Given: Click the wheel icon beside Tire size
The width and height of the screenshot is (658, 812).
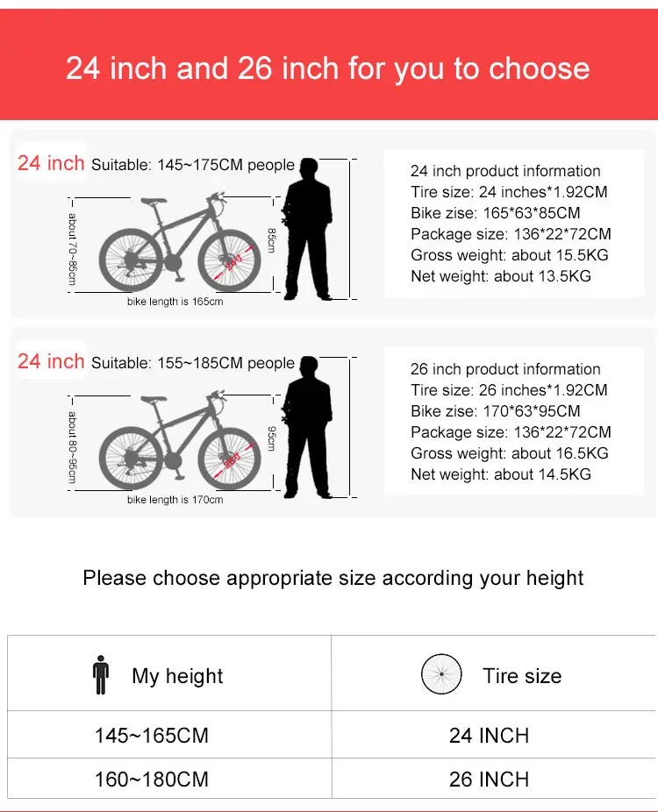Looking at the screenshot, I should coord(441,673).
